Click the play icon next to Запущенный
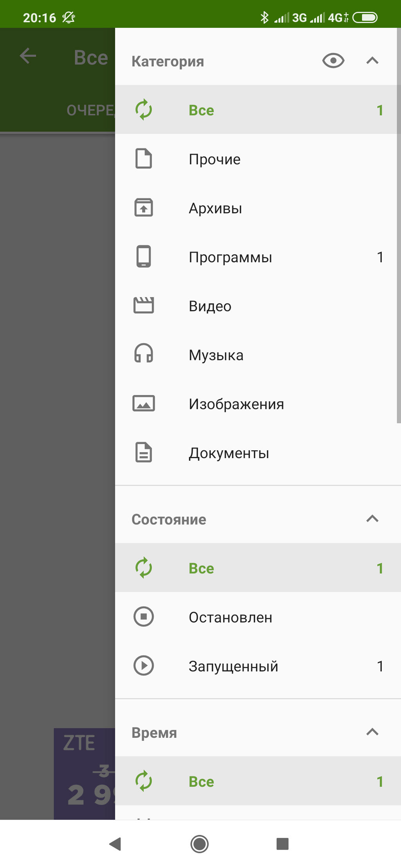401x868 pixels. 144,666
